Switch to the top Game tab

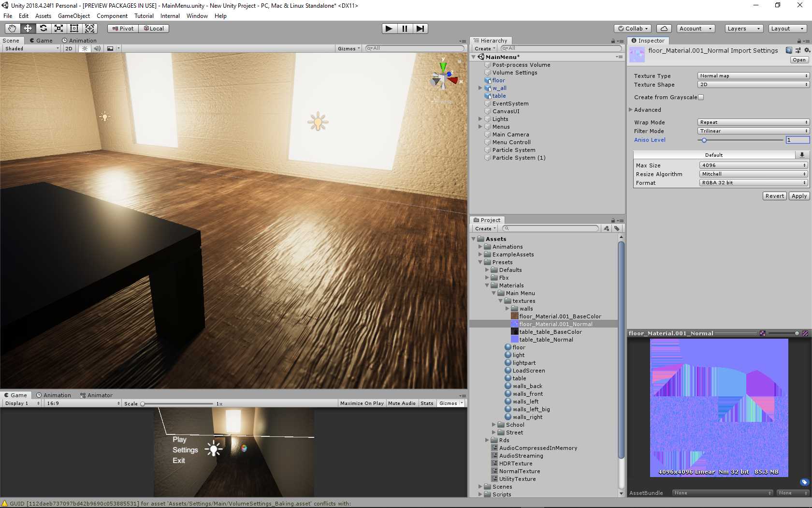pyautogui.click(x=41, y=41)
